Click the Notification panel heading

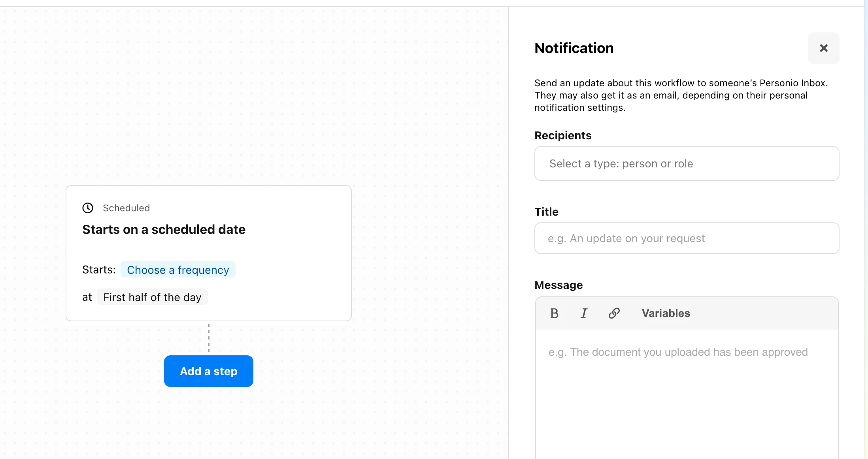(574, 48)
